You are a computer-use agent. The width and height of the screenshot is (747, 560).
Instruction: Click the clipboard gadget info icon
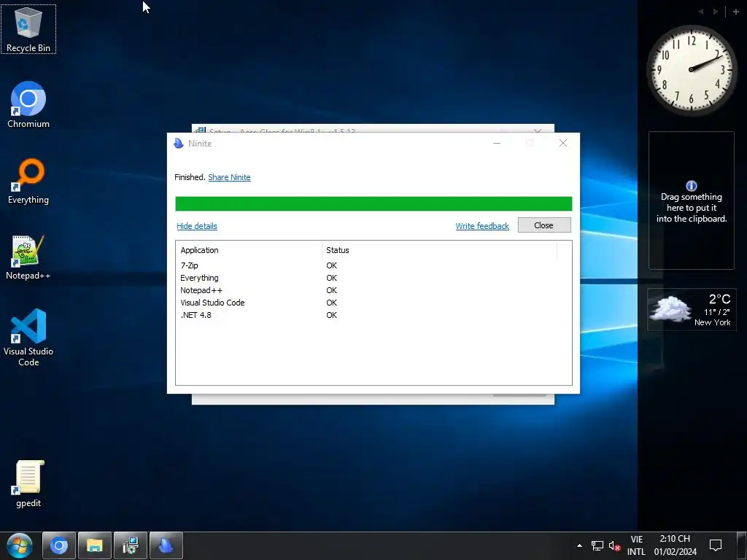click(x=692, y=186)
